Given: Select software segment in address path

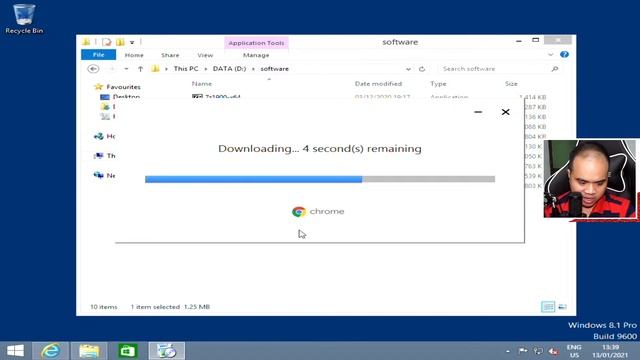Looking at the screenshot, I should click(x=275, y=69).
